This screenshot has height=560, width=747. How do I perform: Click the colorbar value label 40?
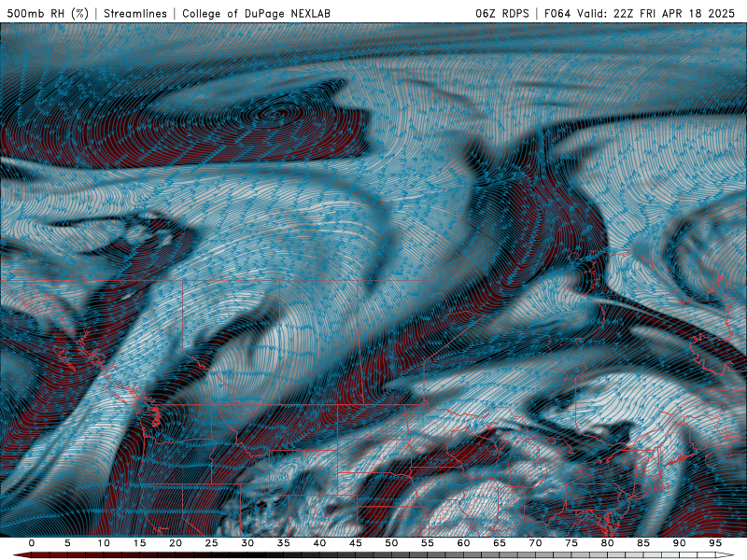coord(319,543)
